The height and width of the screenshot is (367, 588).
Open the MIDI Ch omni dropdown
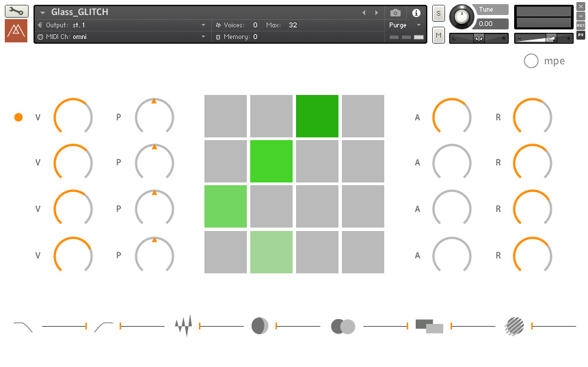tap(203, 37)
